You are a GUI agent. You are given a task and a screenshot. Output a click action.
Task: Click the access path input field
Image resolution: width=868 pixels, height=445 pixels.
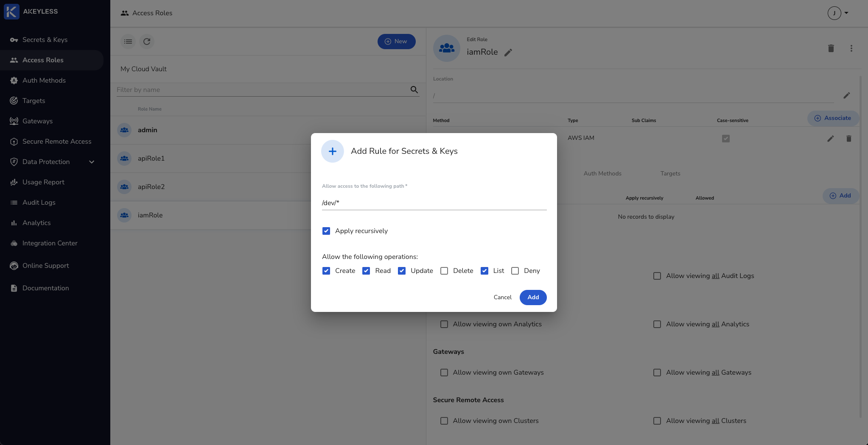434,203
